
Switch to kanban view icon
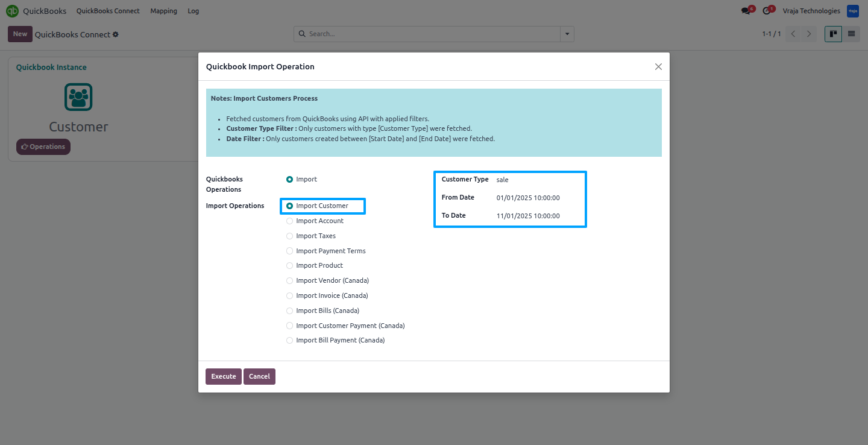pyautogui.click(x=833, y=34)
